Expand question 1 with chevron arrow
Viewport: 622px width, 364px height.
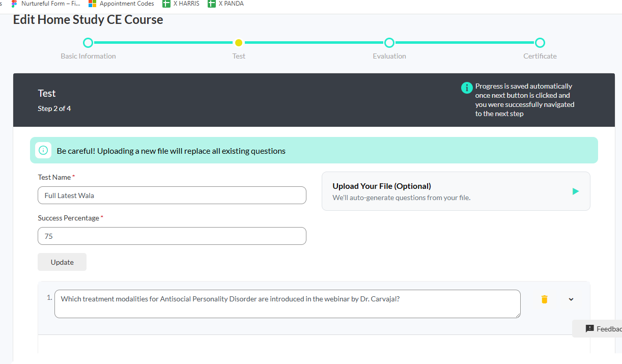coord(571,299)
